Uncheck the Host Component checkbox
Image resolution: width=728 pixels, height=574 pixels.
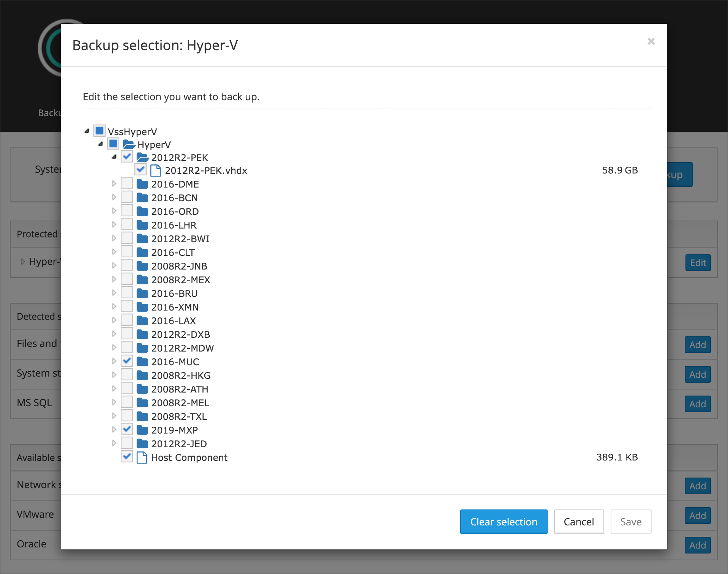[127, 456]
